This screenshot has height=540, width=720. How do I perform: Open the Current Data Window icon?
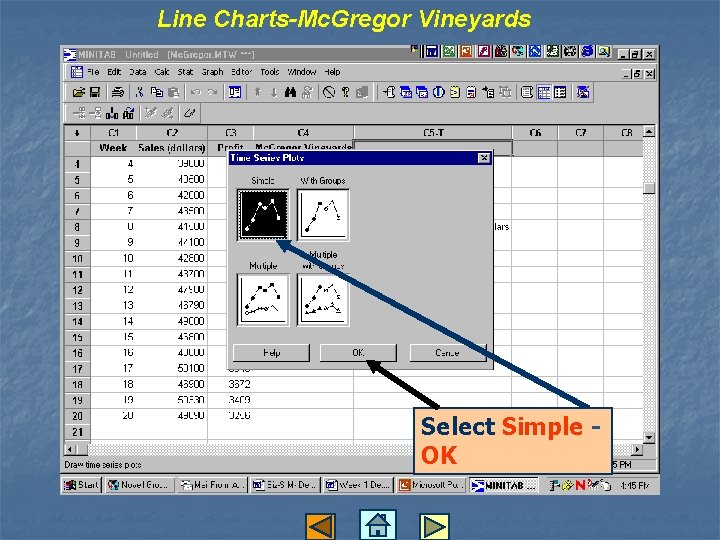point(544,92)
